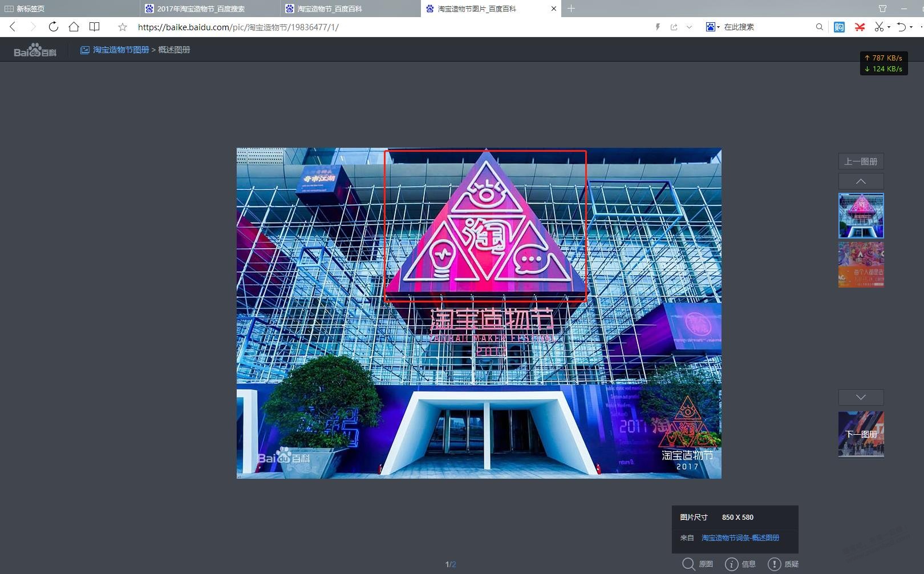Click the lightning speed-mode icon in address bar
924x574 pixels.
pyautogui.click(x=658, y=27)
